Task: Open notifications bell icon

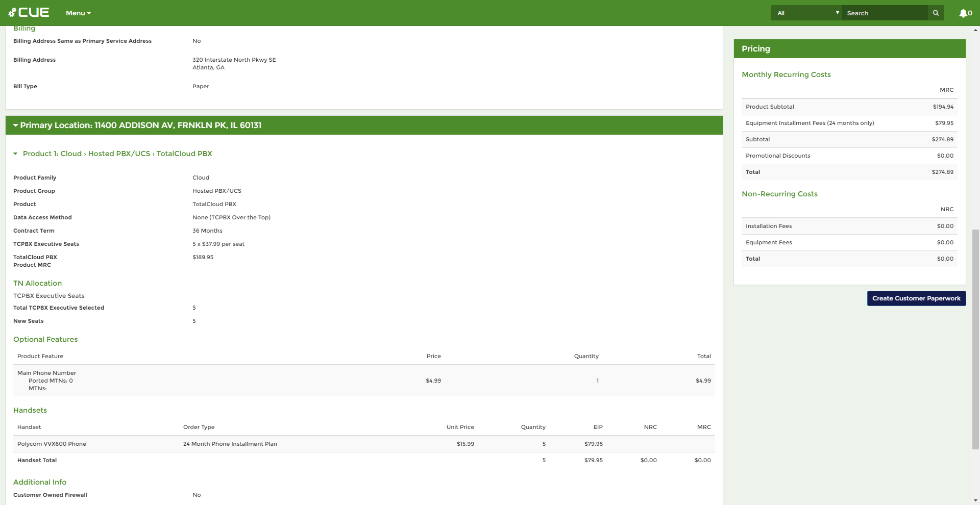Action: tap(964, 13)
